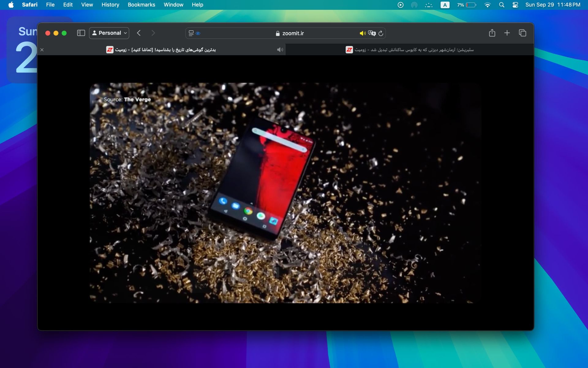Viewport: 588px width, 368px height.
Task: Open Spotlight search
Action: (x=502, y=5)
